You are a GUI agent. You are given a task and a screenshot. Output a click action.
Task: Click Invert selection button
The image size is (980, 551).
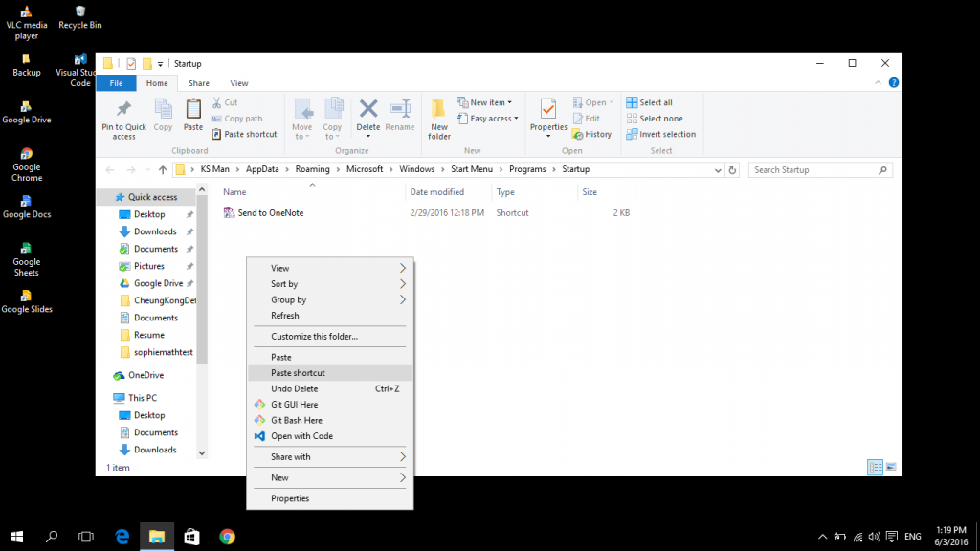(667, 135)
